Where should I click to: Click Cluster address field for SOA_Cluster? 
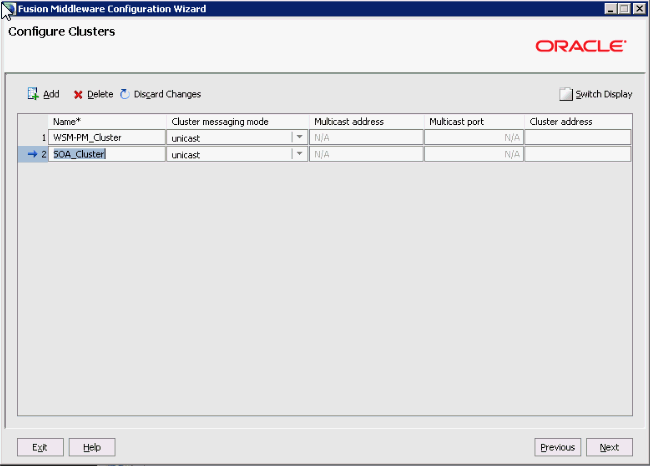pos(578,154)
